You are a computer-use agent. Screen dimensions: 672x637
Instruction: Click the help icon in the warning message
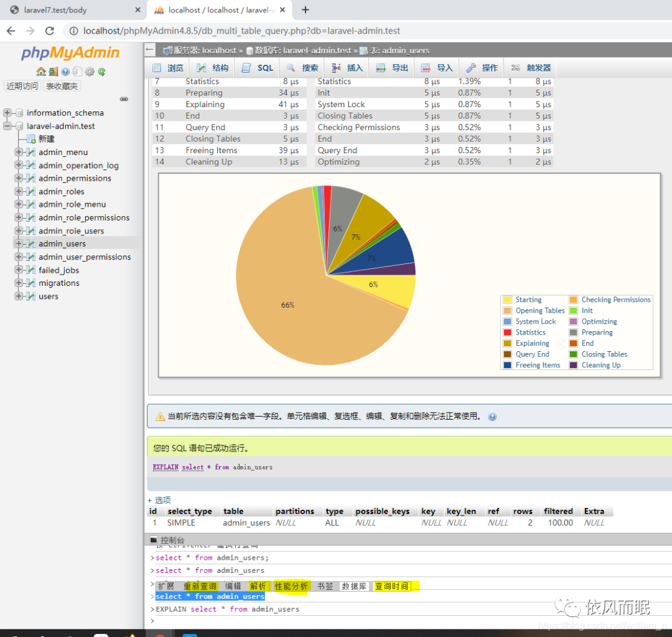pos(492,417)
